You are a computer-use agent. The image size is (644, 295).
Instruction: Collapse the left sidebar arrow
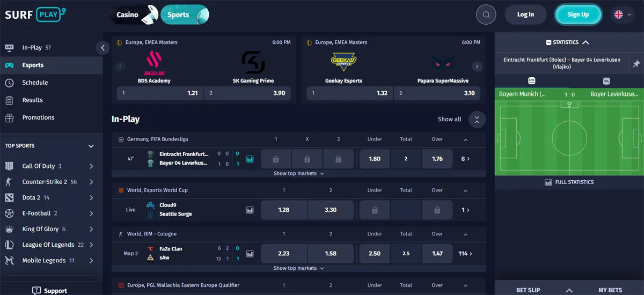pos(103,48)
